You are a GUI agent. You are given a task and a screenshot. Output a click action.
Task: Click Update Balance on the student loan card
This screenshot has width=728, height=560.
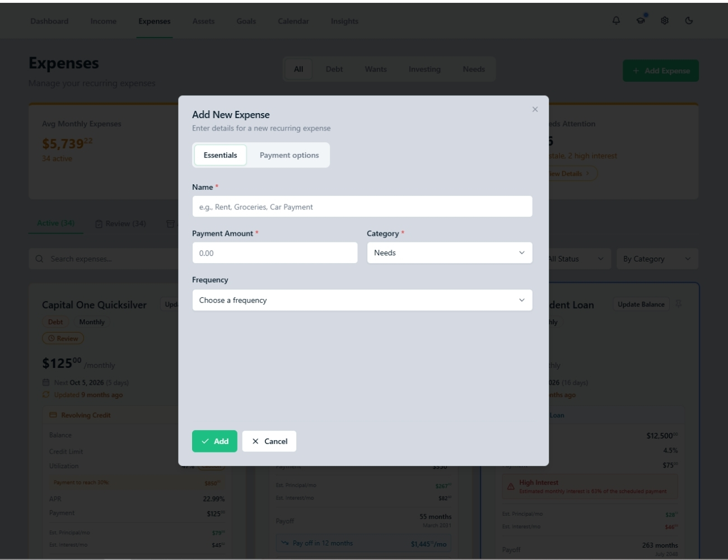(641, 304)
